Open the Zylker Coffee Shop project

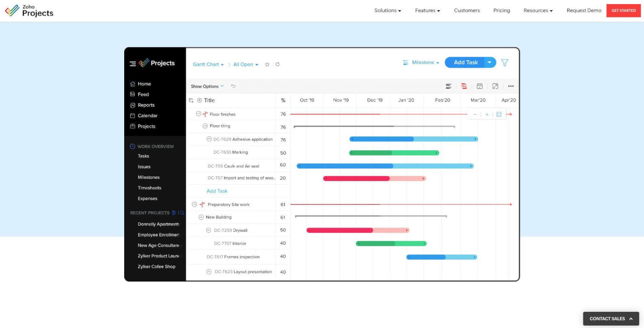coord(156,266)
